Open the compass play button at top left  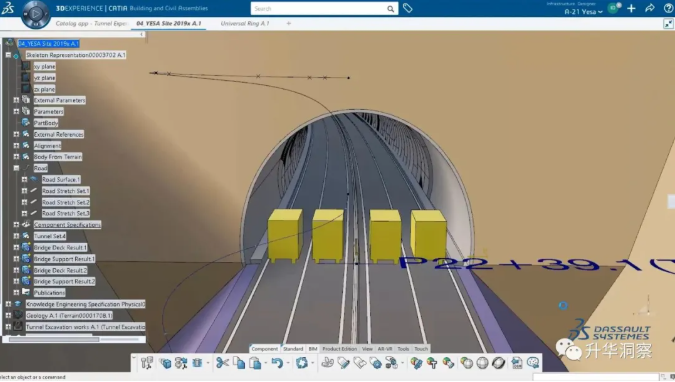coord(36,14)
